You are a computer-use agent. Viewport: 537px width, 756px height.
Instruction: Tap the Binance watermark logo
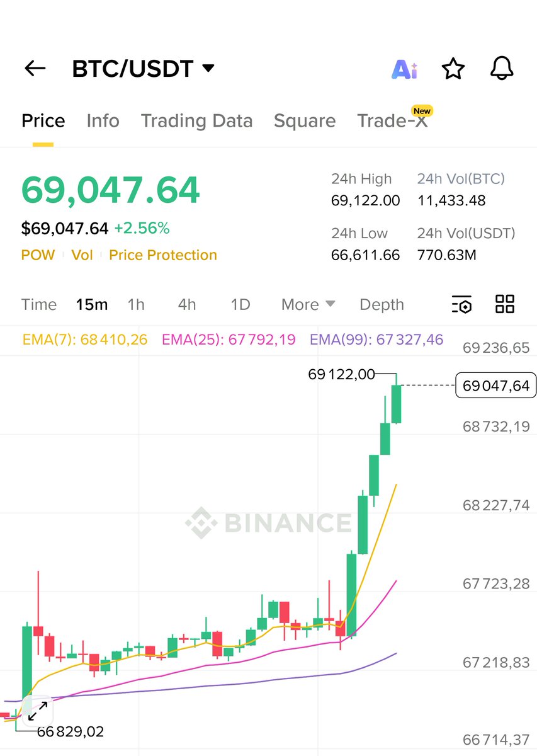(x=269, y=523)
